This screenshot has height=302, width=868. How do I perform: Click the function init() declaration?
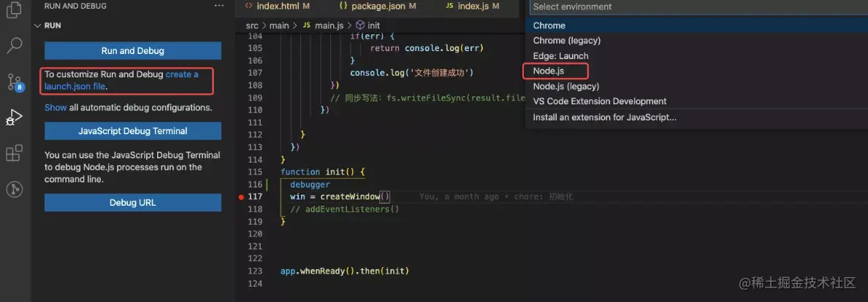pos(322,172)
